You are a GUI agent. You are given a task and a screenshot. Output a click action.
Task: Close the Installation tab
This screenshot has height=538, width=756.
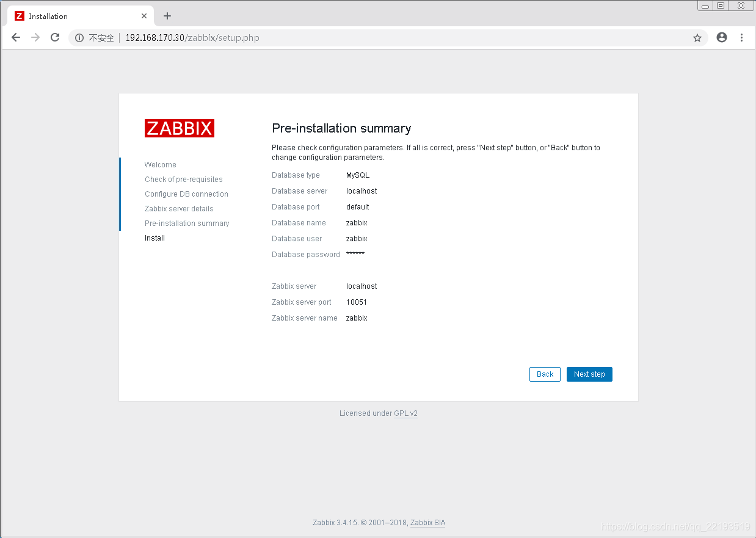tap(144, 16)
